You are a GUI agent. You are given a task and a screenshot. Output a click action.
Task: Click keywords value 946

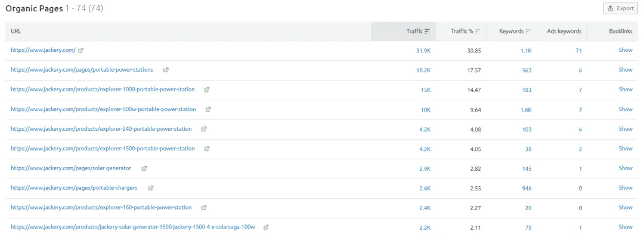[x=527, y=189]
